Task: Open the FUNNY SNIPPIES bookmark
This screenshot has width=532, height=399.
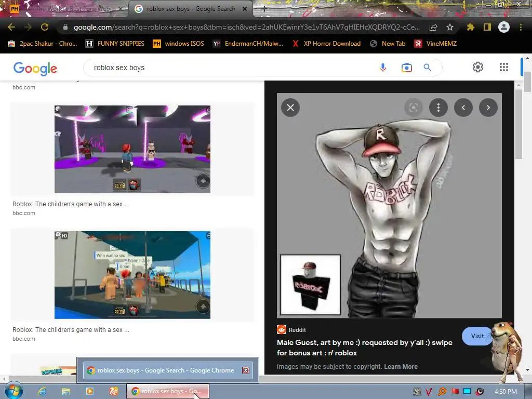Action: [x=115, y=44]
